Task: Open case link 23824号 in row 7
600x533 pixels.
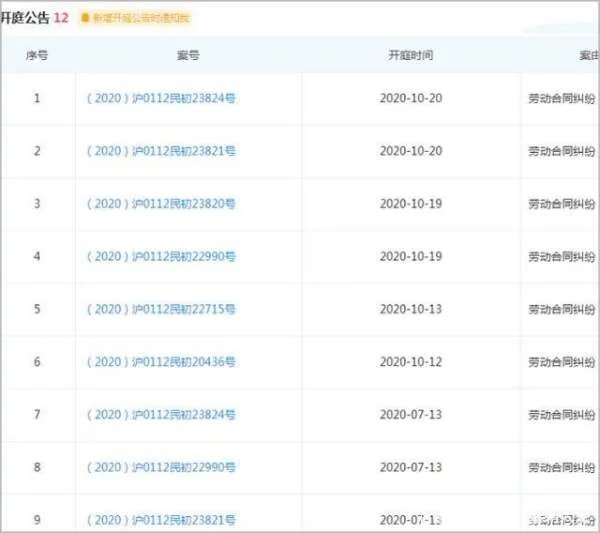Action: coord(161,415)
